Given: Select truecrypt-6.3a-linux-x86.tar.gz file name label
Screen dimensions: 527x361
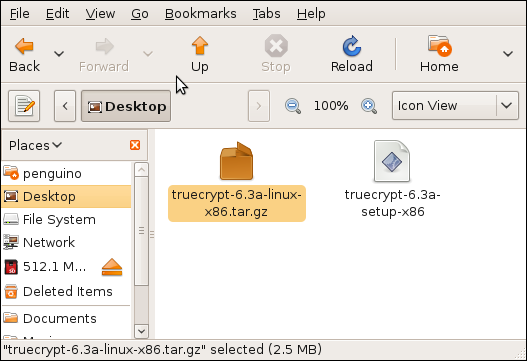Looking at the screenshot, I should (237, 203).
